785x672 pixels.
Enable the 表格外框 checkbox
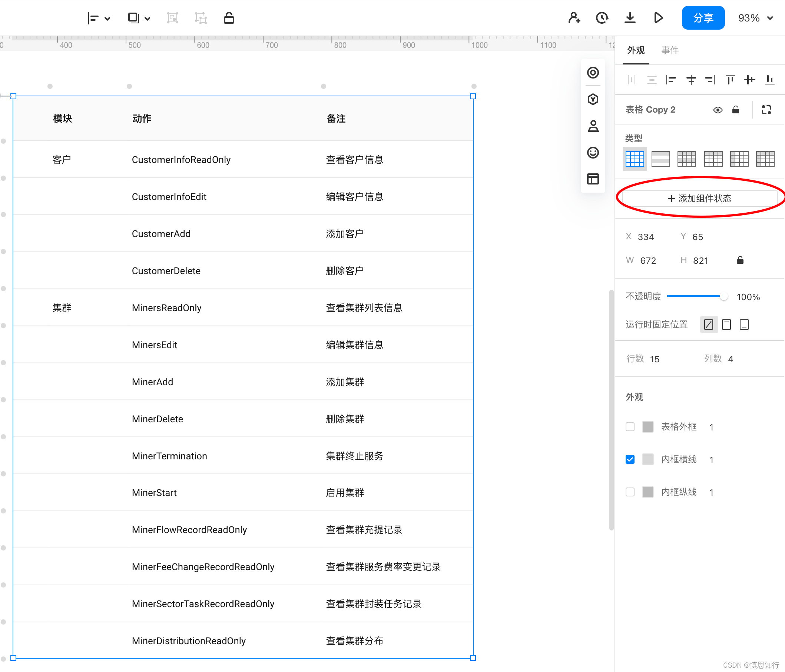click(630, 427)
